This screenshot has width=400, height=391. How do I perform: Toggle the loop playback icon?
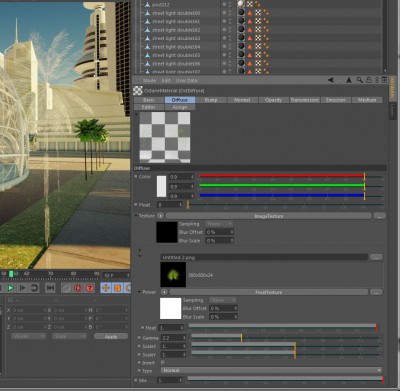pos(34,288)
